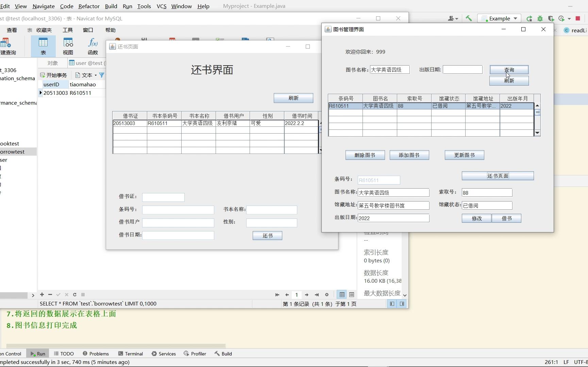Click the red Stop square icon

click(578, 18)
